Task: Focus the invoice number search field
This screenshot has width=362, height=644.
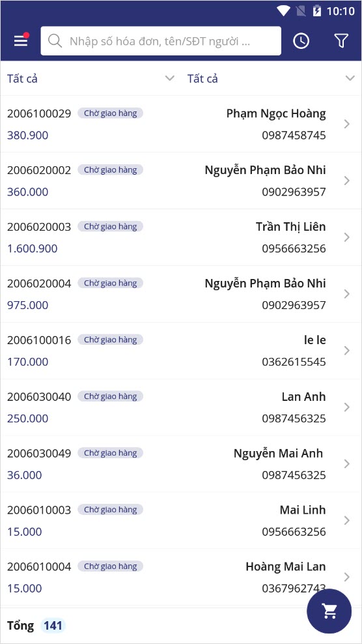Action: click(161, 40)
